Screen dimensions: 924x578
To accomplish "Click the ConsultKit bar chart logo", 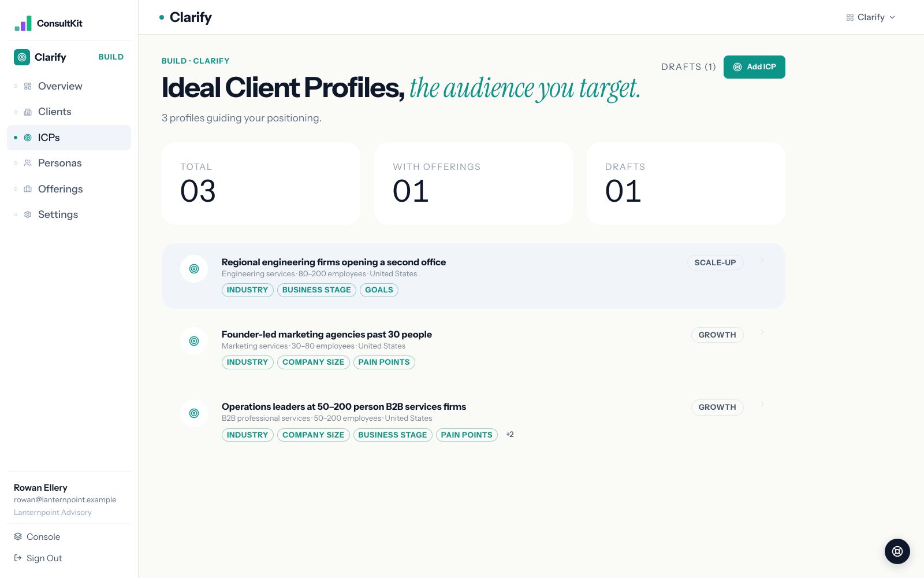I will tap(23, 23).
